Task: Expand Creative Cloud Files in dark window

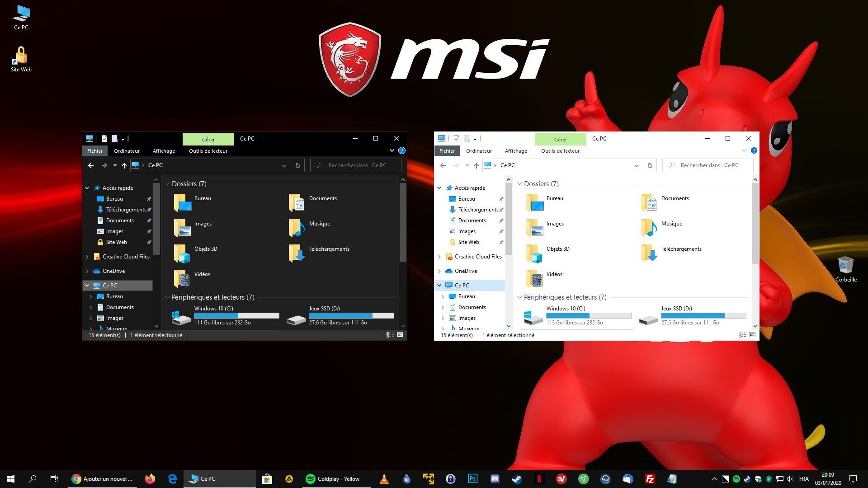Action: 87,257
